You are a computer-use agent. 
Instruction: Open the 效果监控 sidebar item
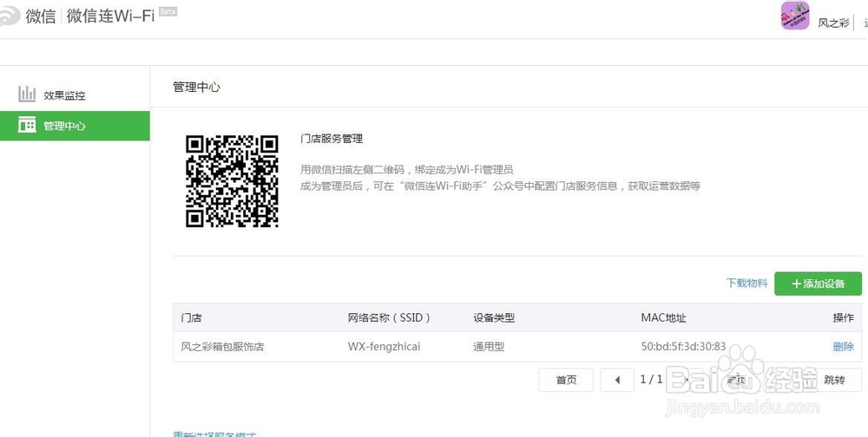tap(75, 95)
